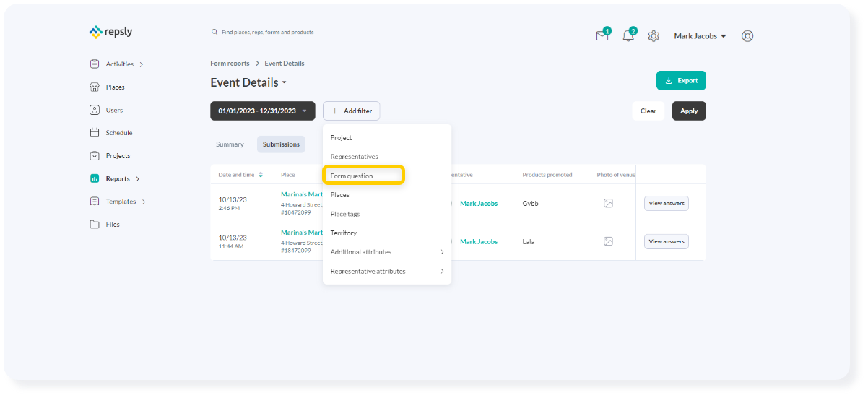868x398 pixels.
Task: Click the Export button
Action: pos(681,81)
